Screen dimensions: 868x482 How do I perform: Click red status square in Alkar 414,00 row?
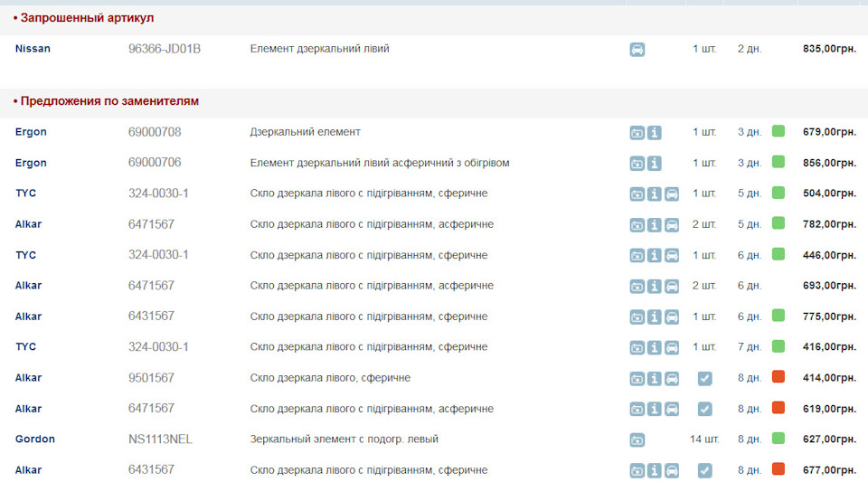pos(778,377)
